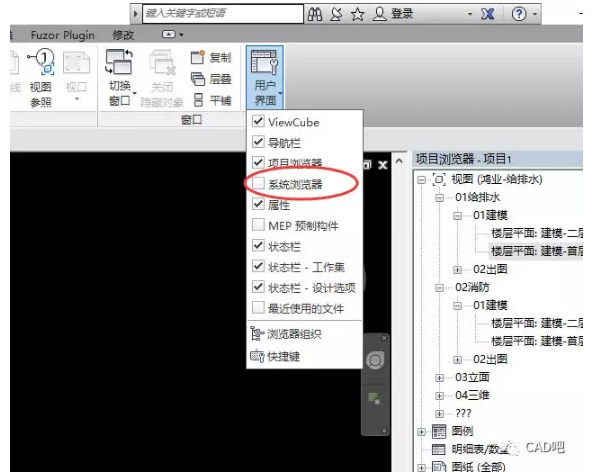
Task: Click the 平铺 (Tile) windows icon
Action: tap(199, 100)
